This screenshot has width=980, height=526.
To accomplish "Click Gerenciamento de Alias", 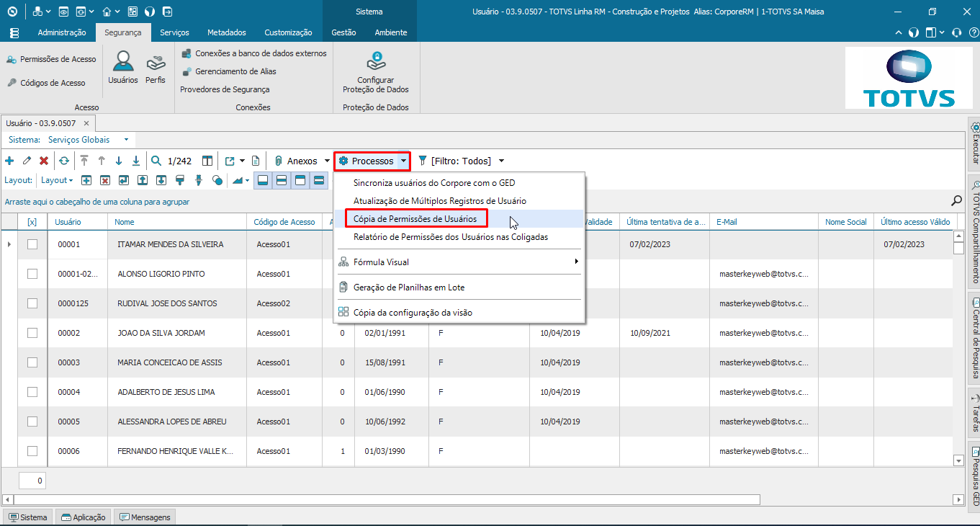I will (235, 71).
